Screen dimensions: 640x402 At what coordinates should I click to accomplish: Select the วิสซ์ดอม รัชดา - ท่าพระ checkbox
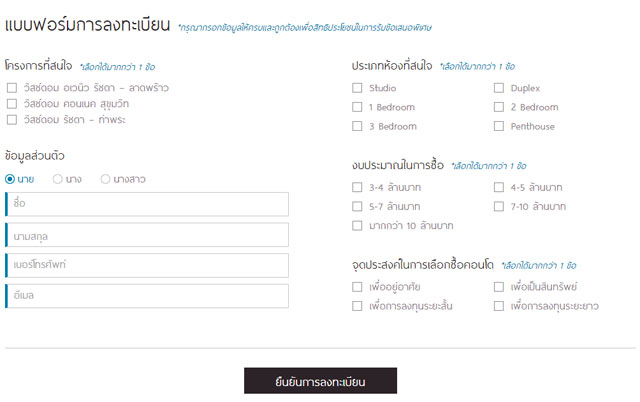point(11,120)
